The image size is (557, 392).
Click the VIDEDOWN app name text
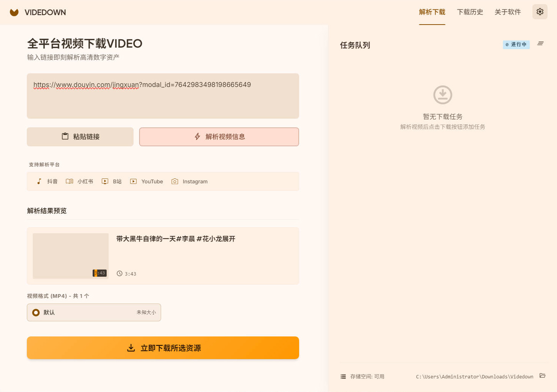(x=45, y=12)
